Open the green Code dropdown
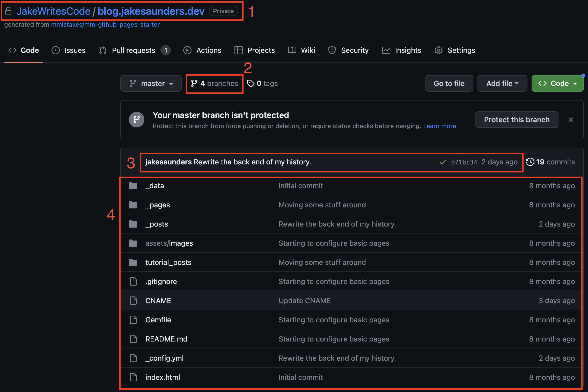This screenshot has height=392, width=588. coord(557,83)
